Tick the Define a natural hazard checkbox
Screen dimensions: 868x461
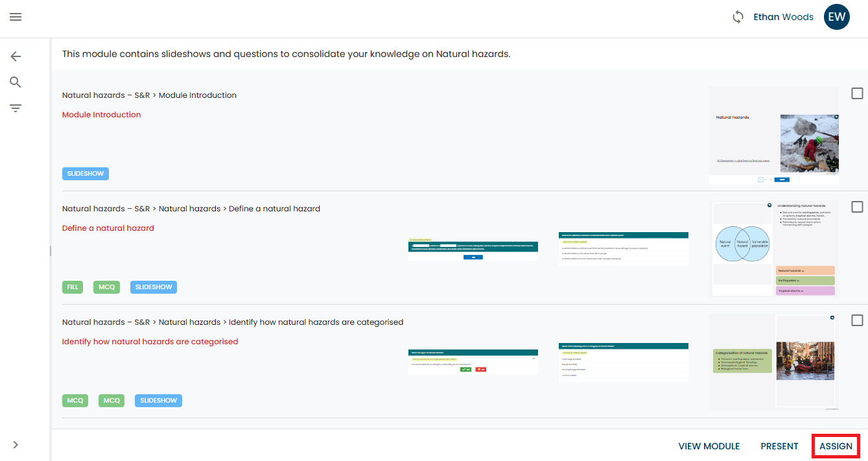(857, 207)
